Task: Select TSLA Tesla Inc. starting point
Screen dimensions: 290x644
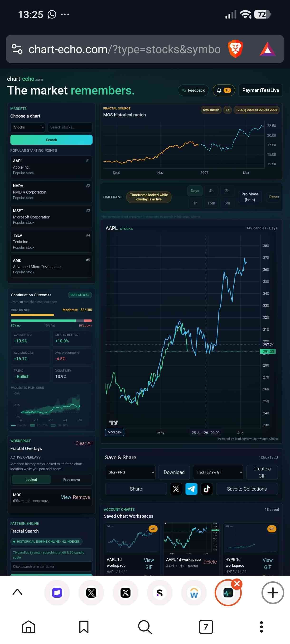Action: click(x=51, y=241)
